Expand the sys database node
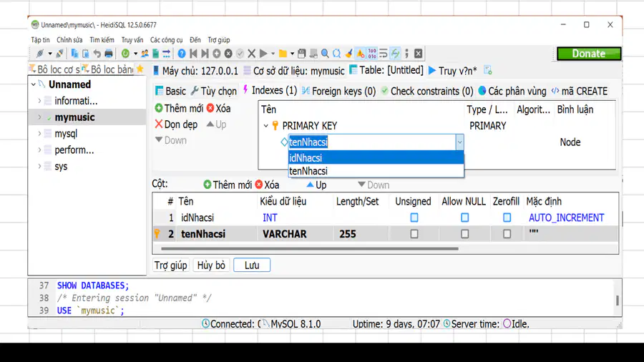644x362 pixels. 39,167
